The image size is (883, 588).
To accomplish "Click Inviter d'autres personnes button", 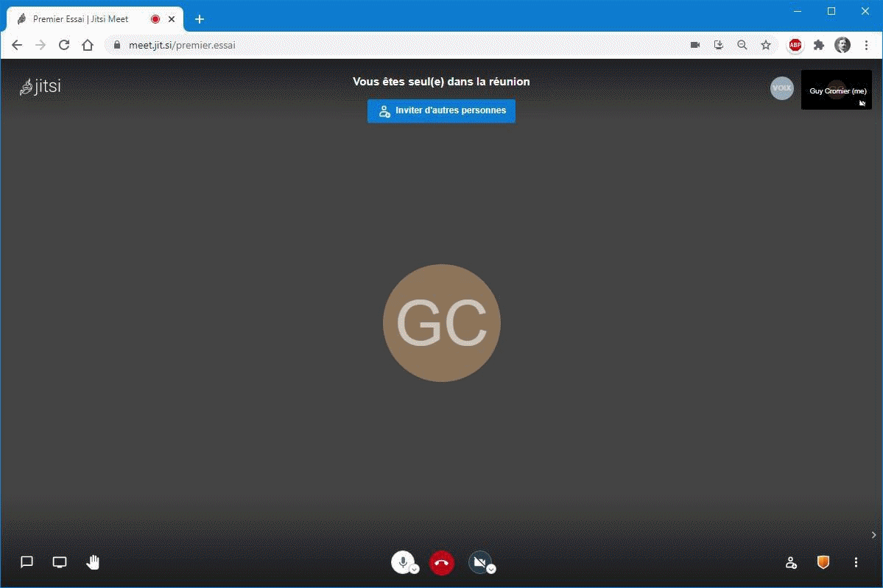I will pos(442,111).
